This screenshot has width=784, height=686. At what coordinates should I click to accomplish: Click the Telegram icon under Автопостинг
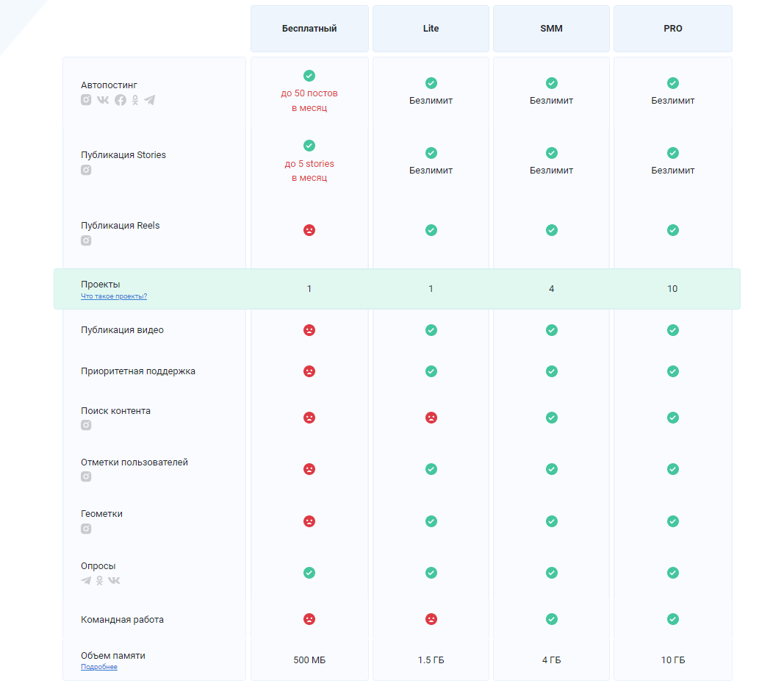(x=150, y=100)
